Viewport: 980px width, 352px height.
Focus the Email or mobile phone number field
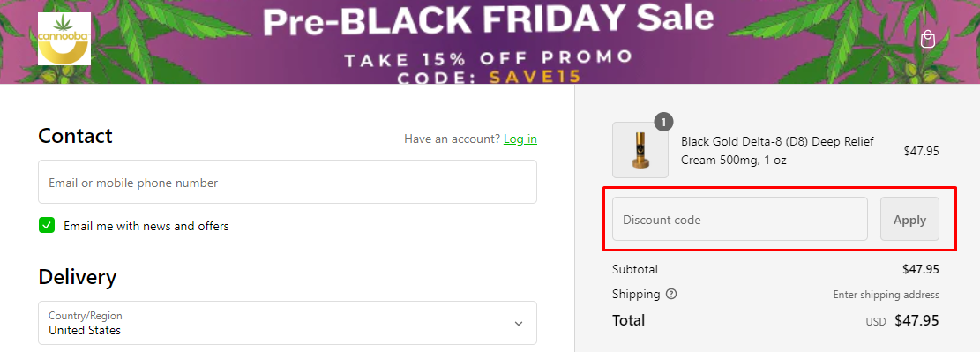click(x=288, y=182)
